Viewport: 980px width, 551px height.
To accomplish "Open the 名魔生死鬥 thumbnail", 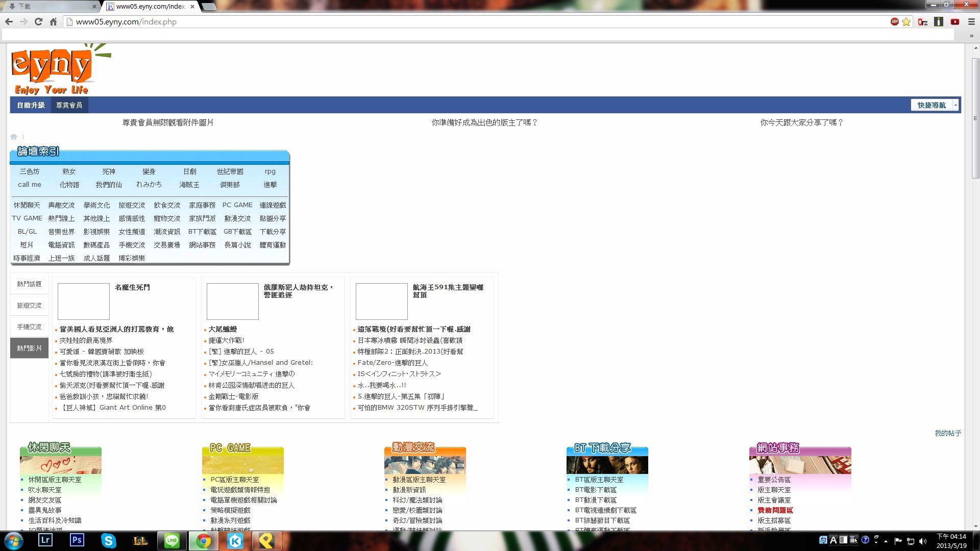I will click(84, 302).
